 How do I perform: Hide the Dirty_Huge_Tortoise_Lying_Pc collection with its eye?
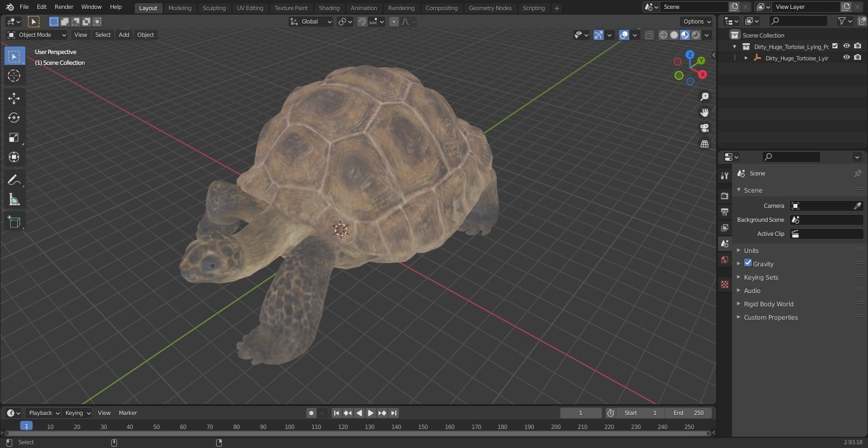coord(846,46)
